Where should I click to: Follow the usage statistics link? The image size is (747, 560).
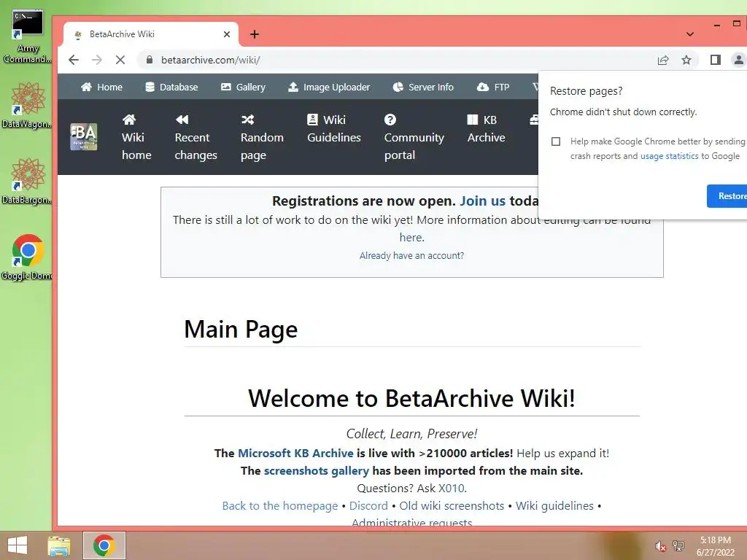pyautogui.click(x=670, y=156)
